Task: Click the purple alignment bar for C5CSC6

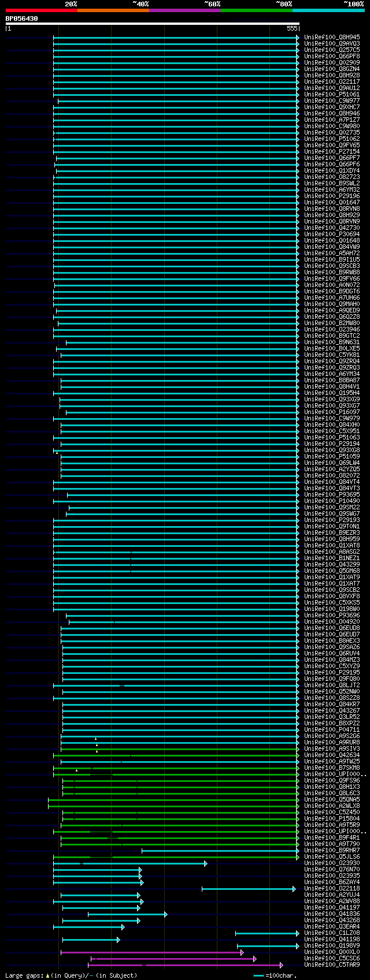Action: coord(173,959)
